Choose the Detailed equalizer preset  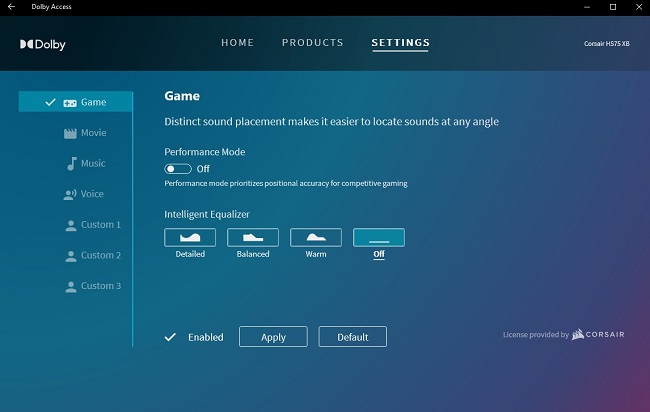pyautogui.click(x=190, y=238)
